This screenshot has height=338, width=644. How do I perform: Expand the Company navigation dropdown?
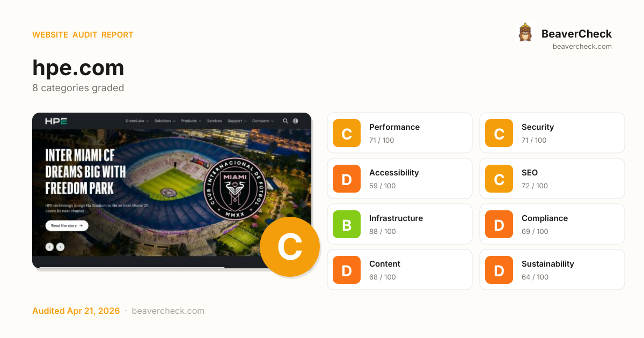(x=261, y=121)
